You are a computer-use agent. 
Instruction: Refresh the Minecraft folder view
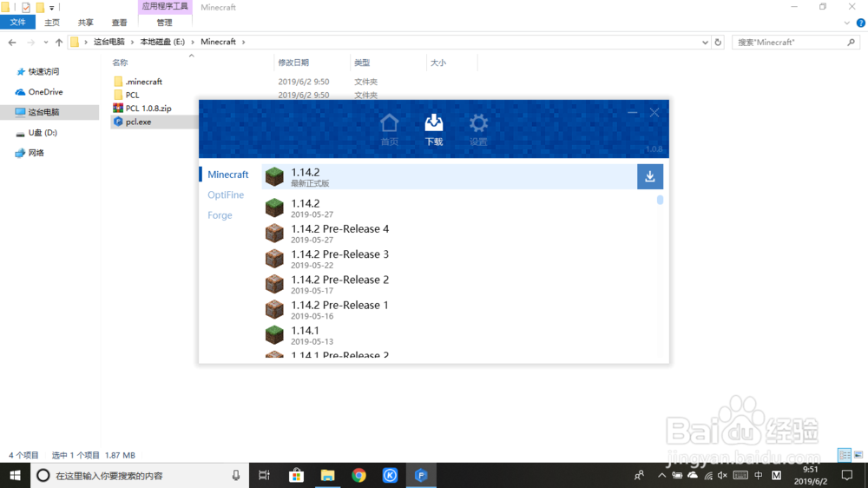(718, 42)
